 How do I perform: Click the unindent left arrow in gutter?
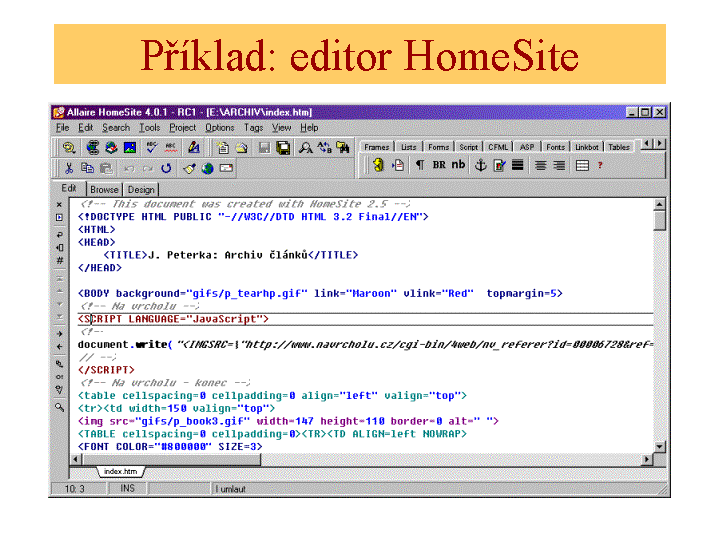60,347
